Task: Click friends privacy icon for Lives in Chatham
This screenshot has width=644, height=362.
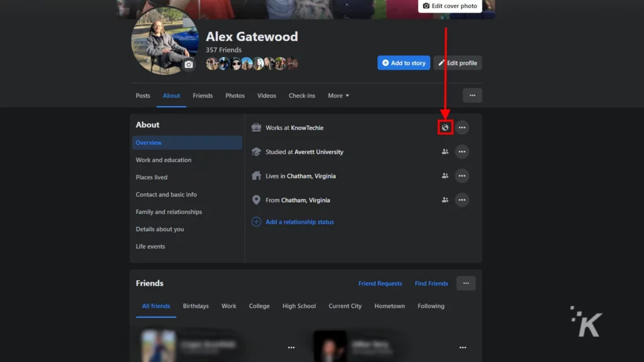Action: pos(445,176)
